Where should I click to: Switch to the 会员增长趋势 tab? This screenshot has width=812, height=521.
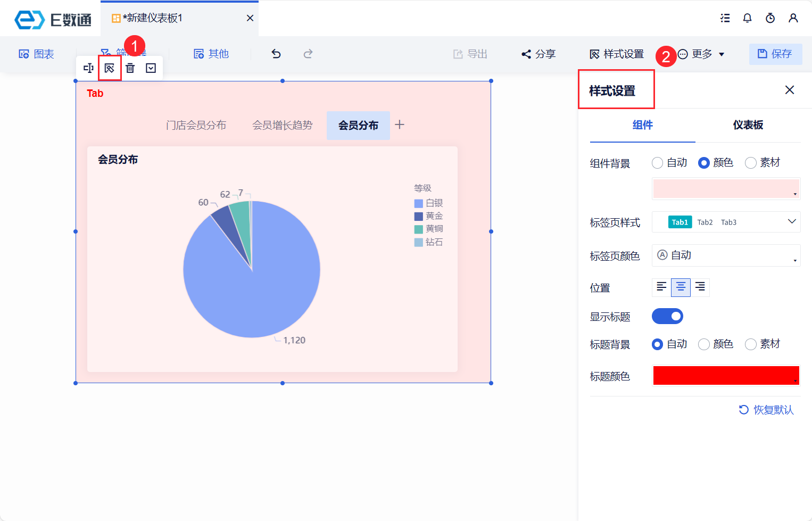[x=282, y=125]
